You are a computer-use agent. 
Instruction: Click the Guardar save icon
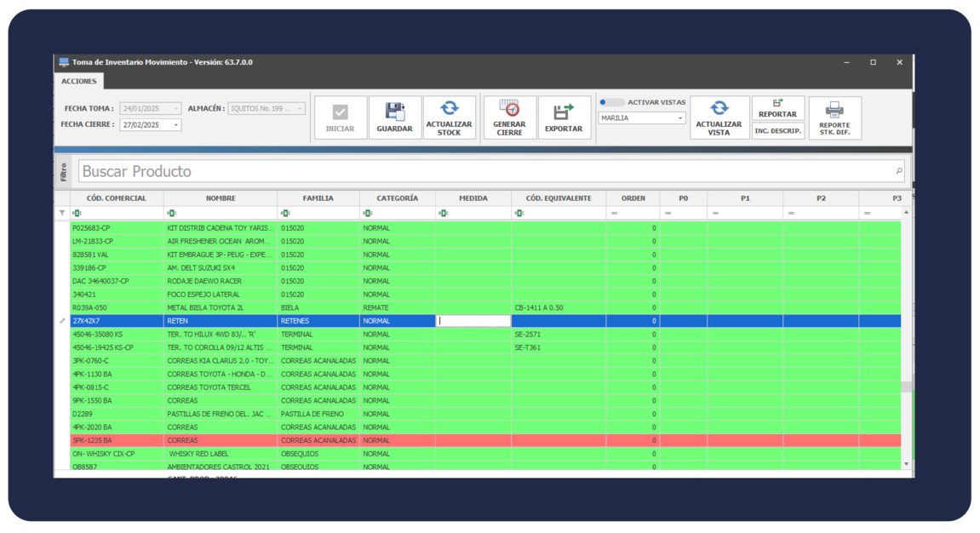pos(394,112)
